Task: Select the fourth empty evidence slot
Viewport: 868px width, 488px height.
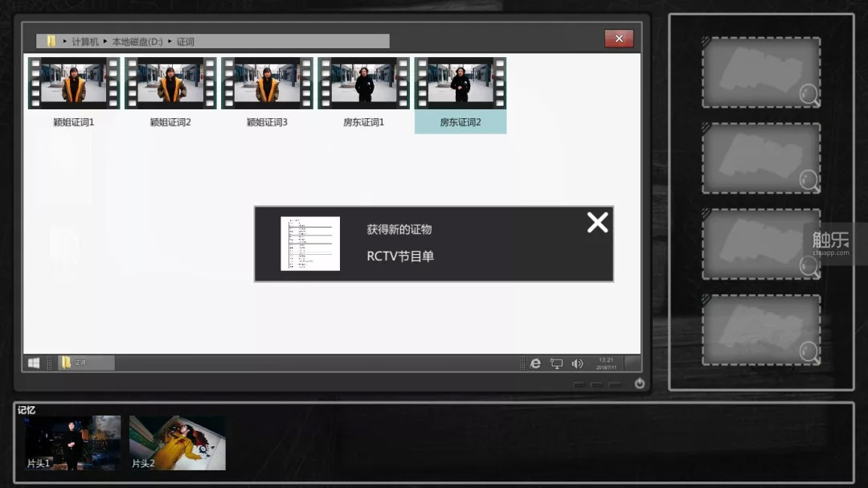Action: [x=761, y=330]
